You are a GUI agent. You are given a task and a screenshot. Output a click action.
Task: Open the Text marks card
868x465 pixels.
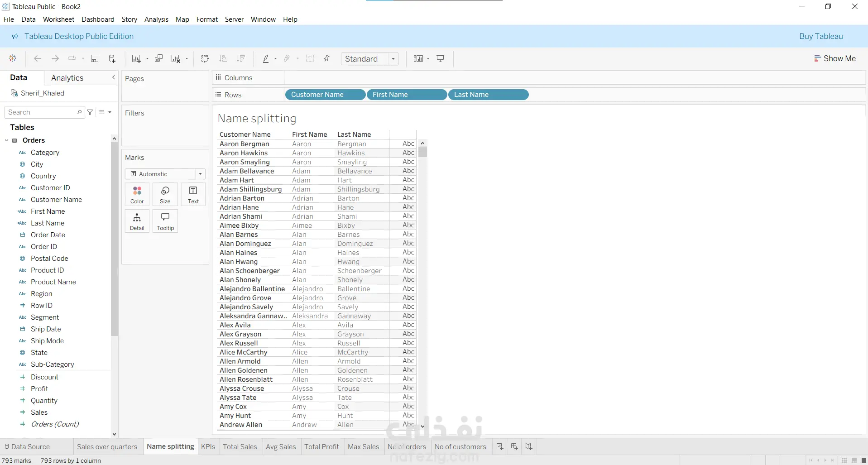(193, 195)
